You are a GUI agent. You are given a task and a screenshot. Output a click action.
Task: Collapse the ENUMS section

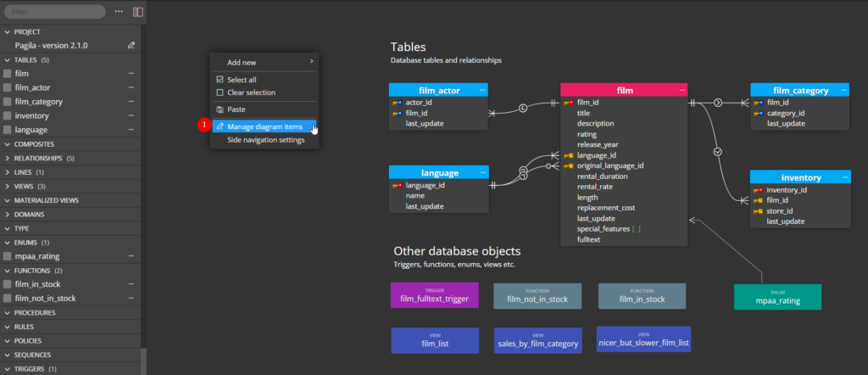click(x=8, y=243)
